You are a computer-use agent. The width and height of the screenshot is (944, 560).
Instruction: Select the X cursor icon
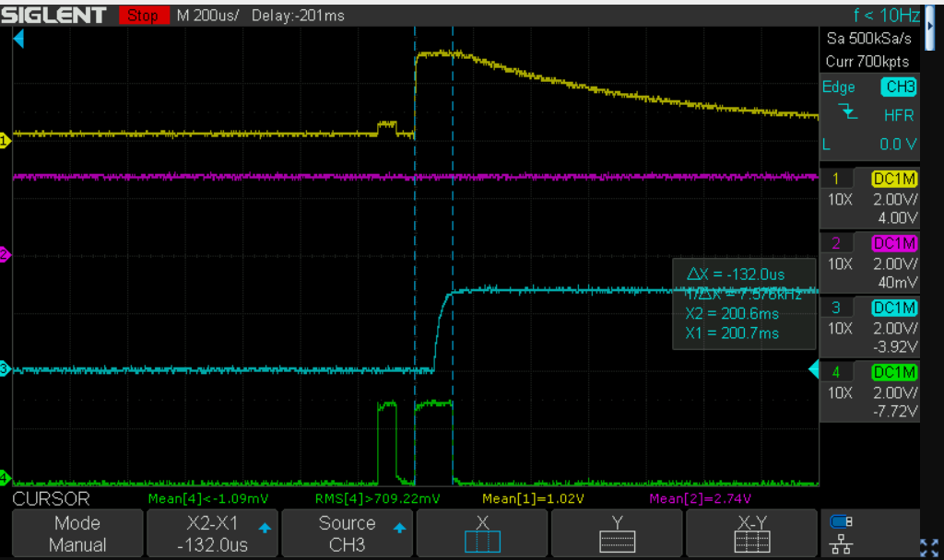[x=482, y=541]
